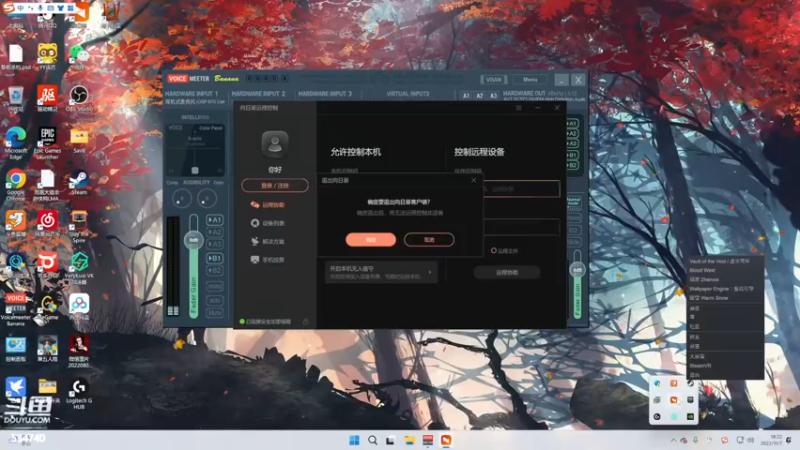The width and height of the screenshot is (800, 450).
Task: Open the Recycle Bin on desktop
Action: click(x=16, y=98)
